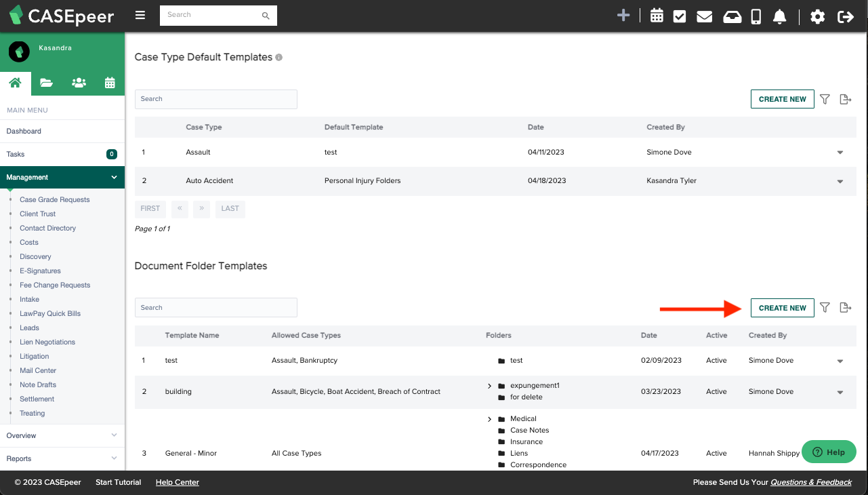The height and width of the screenshot is (495, 868).
Task: Click the logout arrow icon
Action: 845,16
